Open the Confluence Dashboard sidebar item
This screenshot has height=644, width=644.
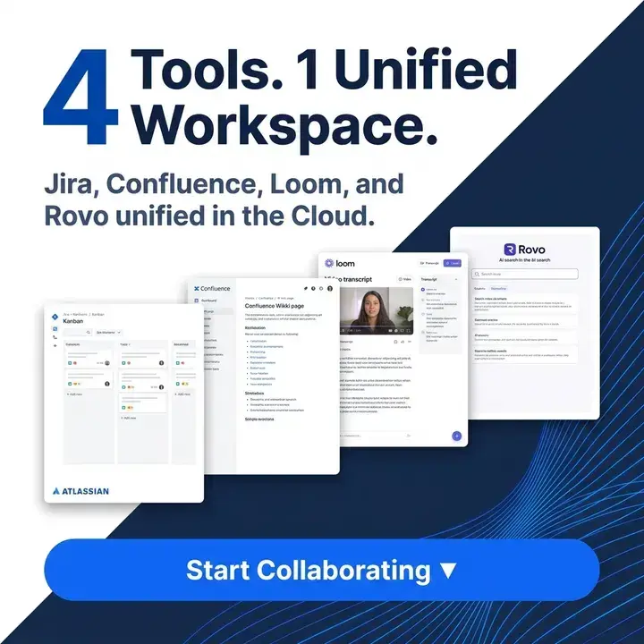(206, 301)
